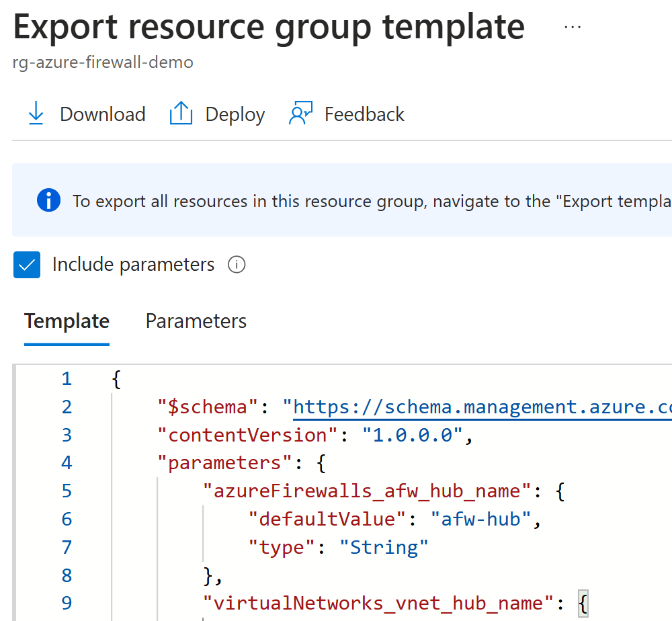Click line number 5 in the editor
Image resolution: width=672 pixels, height=621 pixels.
pyautogui.click(x=66, y=491)
